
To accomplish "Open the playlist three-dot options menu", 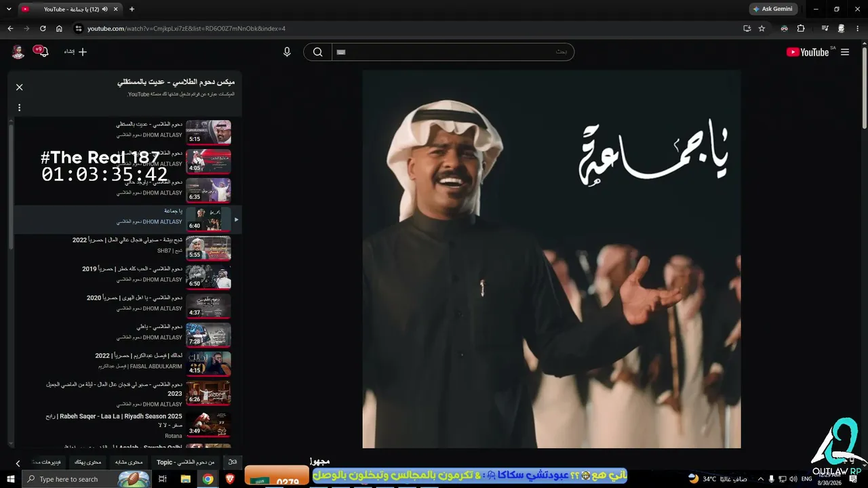I will [x=20, y=108].
